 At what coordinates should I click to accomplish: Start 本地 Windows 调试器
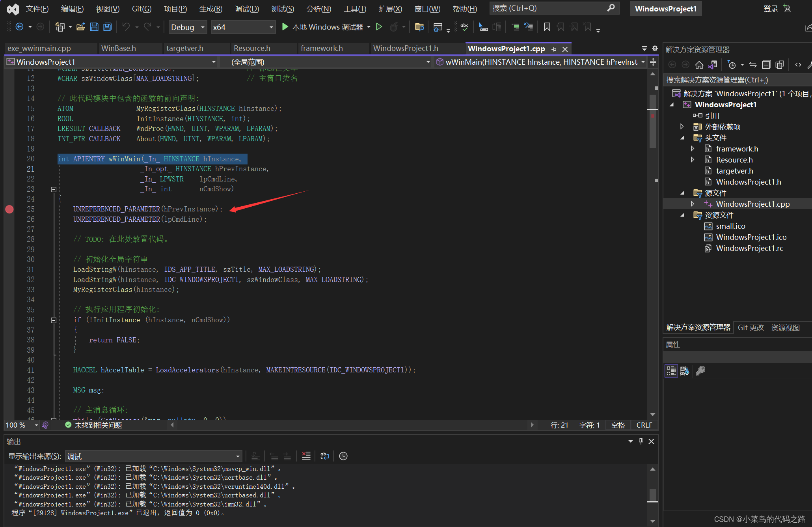click(x=322, y=27)
